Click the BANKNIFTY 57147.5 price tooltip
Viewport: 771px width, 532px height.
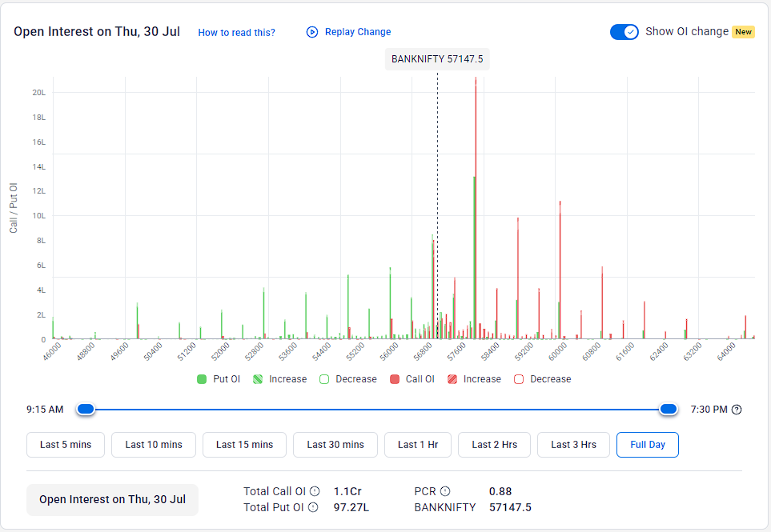click(x=437, y=59)
